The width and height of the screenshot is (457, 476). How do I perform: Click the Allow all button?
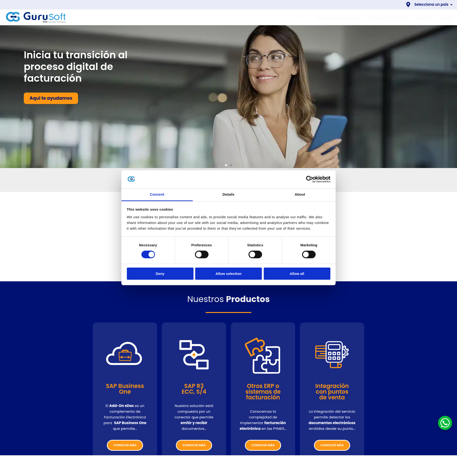click(x=297, y=274)
